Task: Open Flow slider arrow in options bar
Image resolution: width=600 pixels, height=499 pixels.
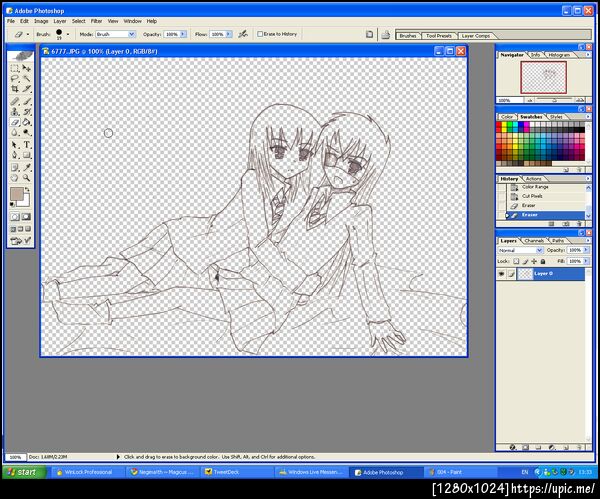Action: coord(228,34)
